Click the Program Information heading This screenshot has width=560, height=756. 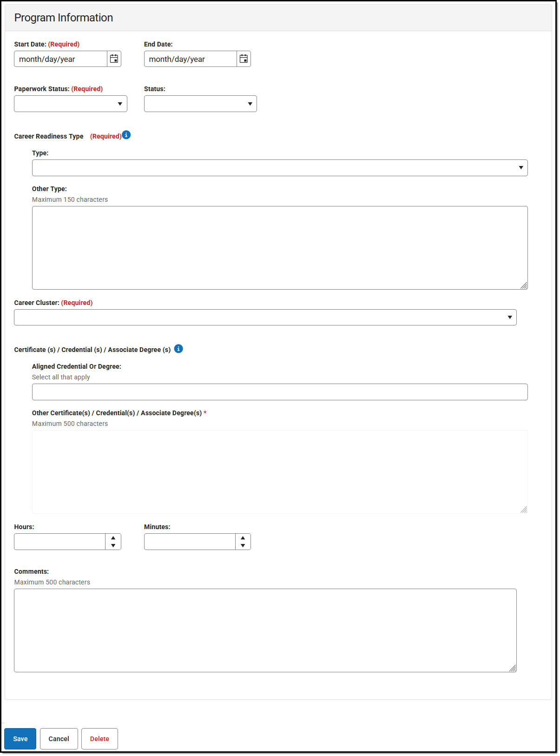64,18
